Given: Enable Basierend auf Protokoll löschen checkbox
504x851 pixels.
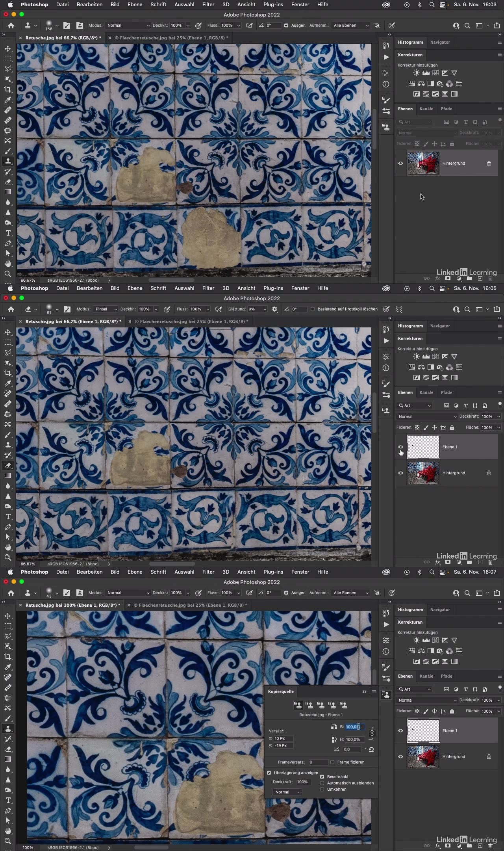Looking at the screenshot, I should (313, 309).
